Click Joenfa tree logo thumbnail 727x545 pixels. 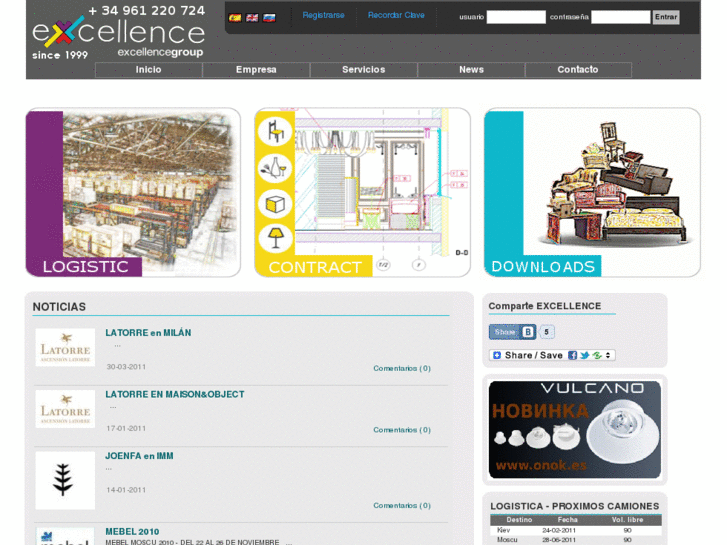pos(65,481)
